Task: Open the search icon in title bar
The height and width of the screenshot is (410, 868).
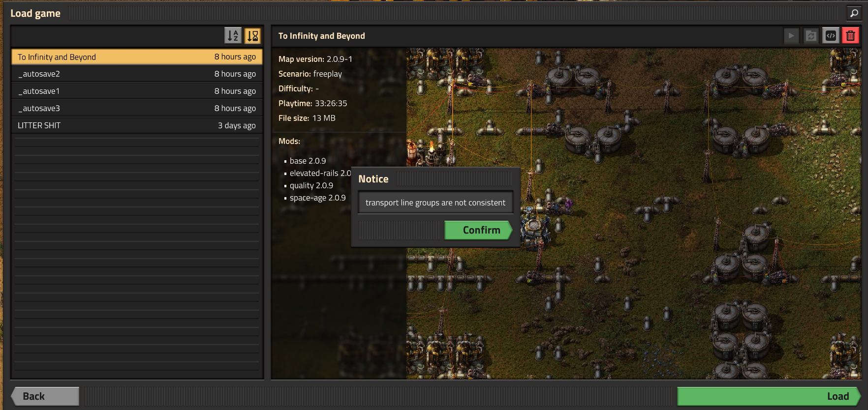Action: [854, 13]
